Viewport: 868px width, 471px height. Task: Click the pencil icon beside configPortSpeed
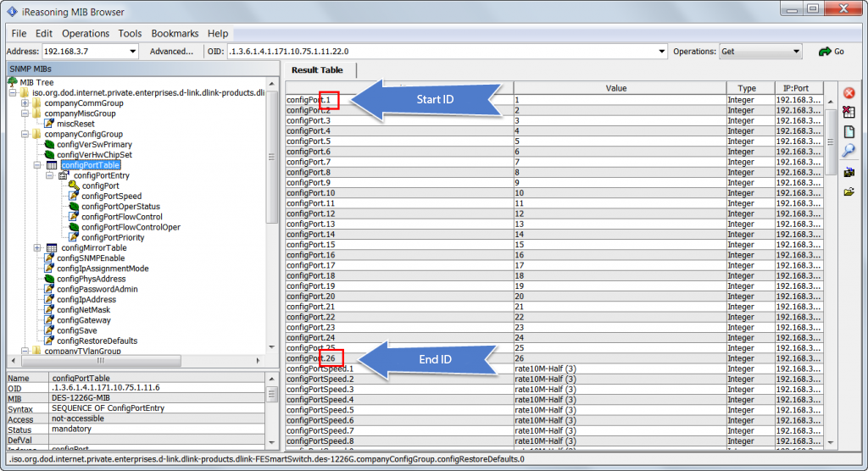(74, 196)
